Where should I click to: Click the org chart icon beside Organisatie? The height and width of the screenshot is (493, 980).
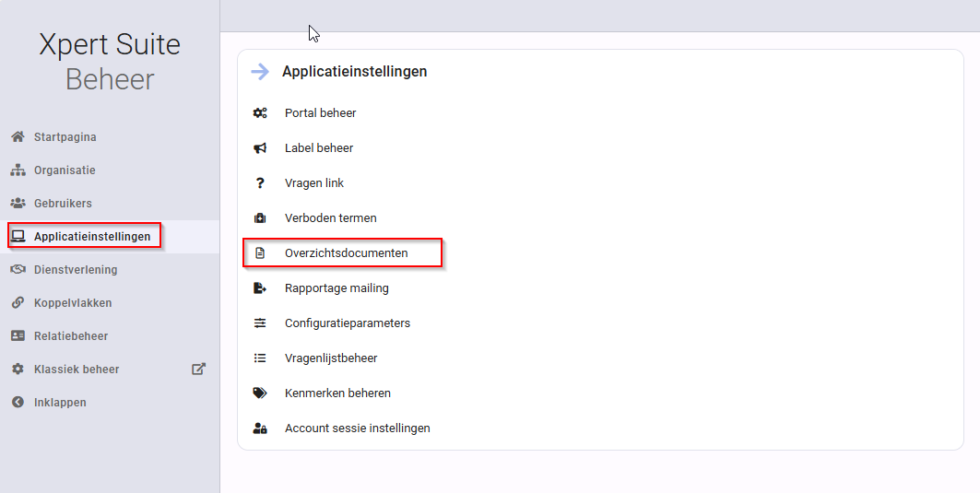pos(18,170)
